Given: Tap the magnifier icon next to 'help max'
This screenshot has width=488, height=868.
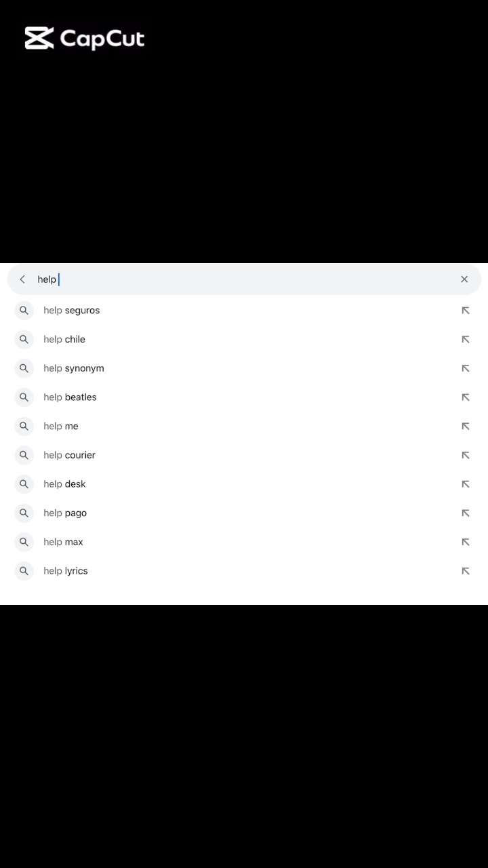Looking at the screenshot, I should [24, 542].
